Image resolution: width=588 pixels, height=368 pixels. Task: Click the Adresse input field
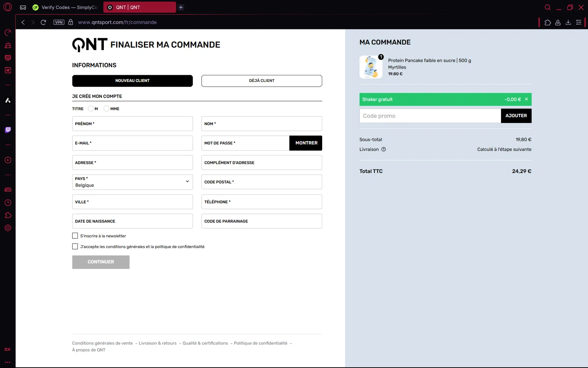pos(132,162)
